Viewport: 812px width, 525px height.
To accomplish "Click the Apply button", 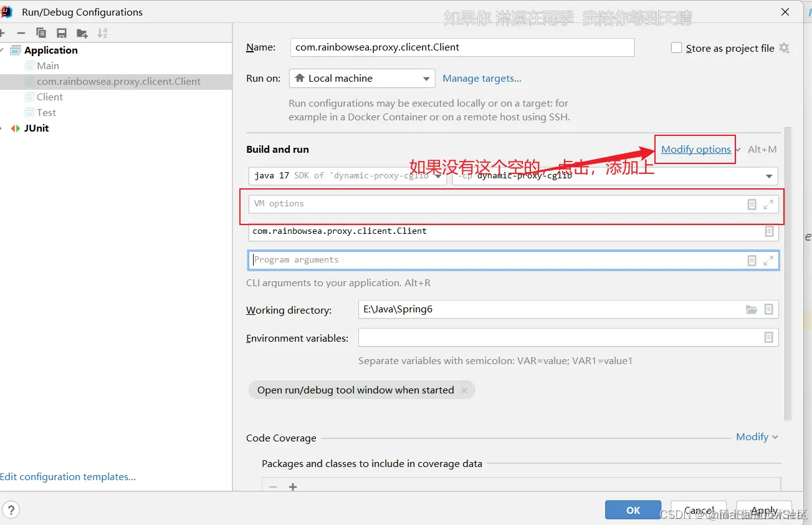I will pyautogui.click(x=764, y=510).
